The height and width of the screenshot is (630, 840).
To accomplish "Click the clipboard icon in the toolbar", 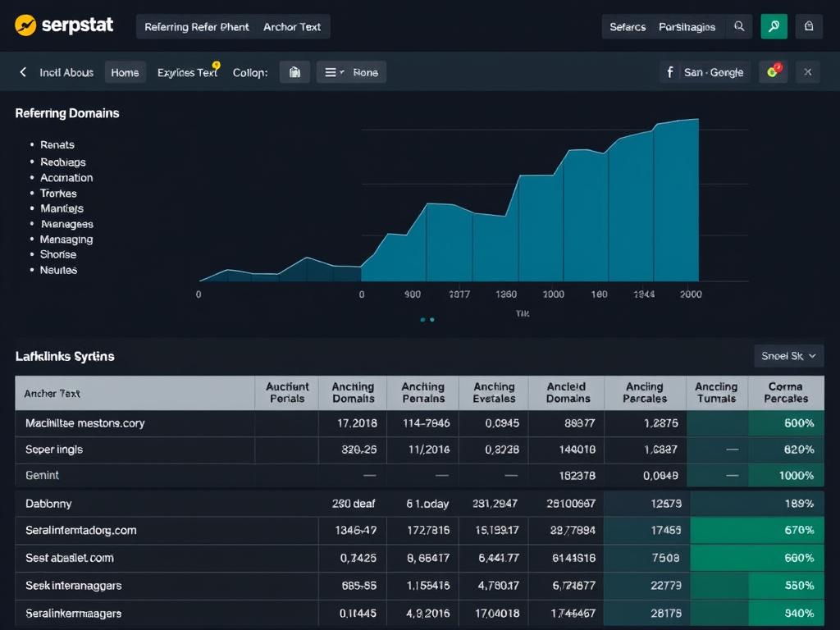I will [x=294, y=72].
